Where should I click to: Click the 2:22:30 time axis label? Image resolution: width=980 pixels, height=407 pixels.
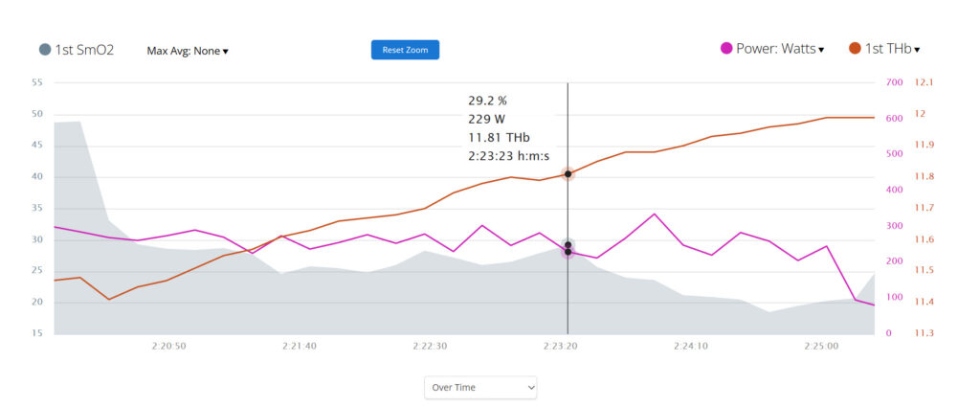430,345
